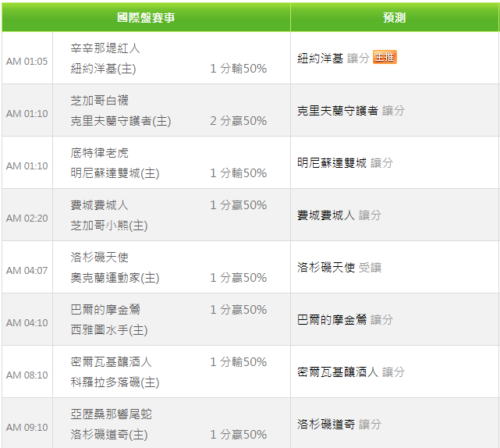Click team name 西雅圖水手(主)
Screen dimensions: 500x448
click(x=109, y=330)
